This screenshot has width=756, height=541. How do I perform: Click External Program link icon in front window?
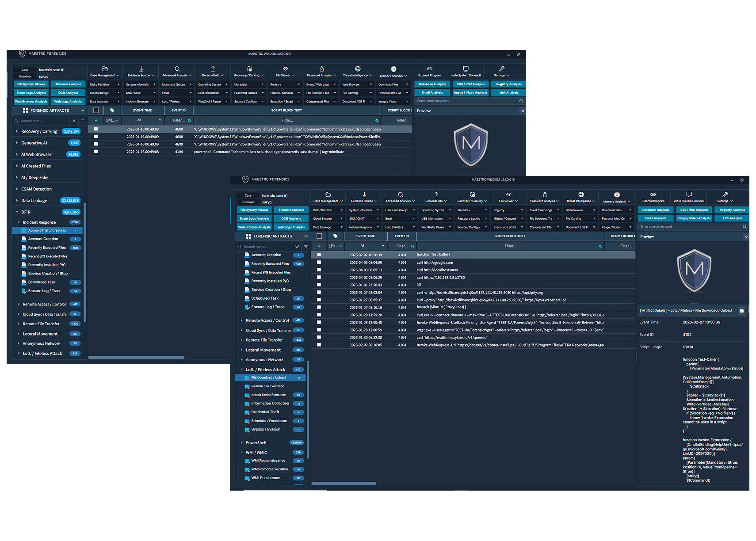pos(653,194)
